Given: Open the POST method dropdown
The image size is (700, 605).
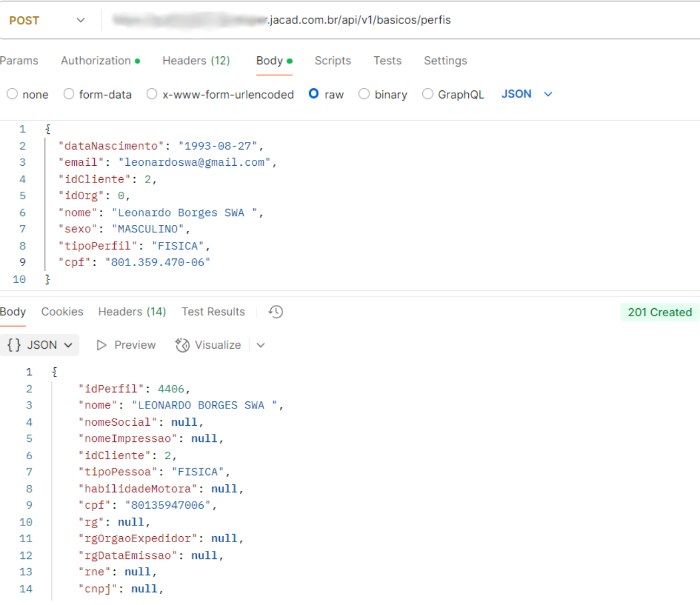Looking at the screenshot, I should [x=48, y=20].
